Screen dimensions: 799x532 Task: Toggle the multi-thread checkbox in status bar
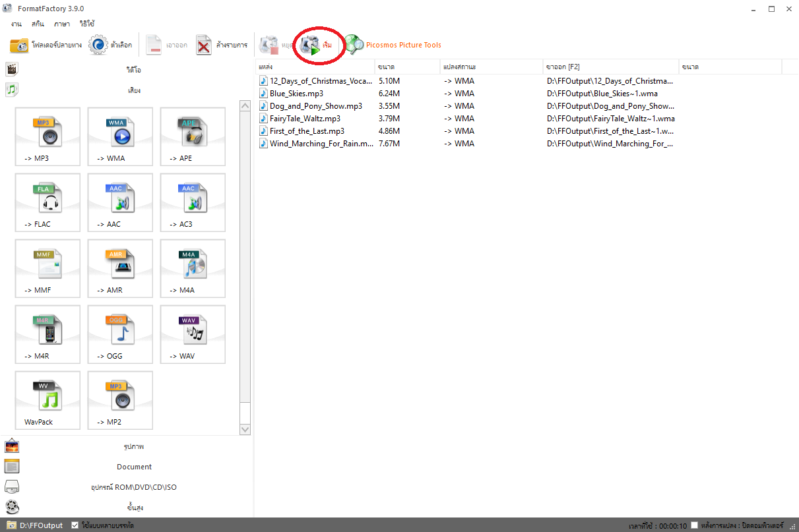(x=75, y=525)
